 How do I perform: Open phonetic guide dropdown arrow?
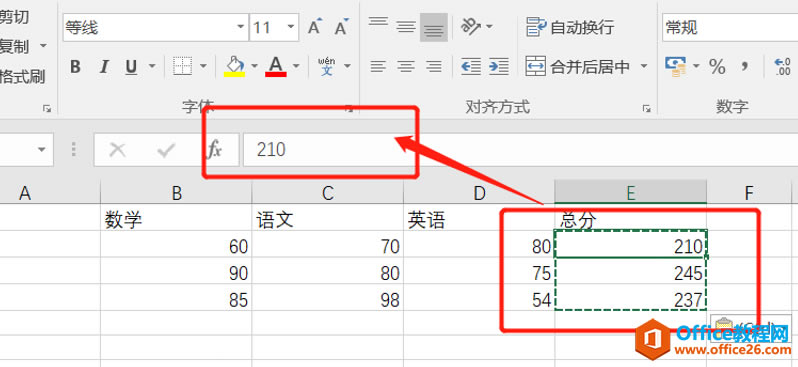(x=348, y=66)
